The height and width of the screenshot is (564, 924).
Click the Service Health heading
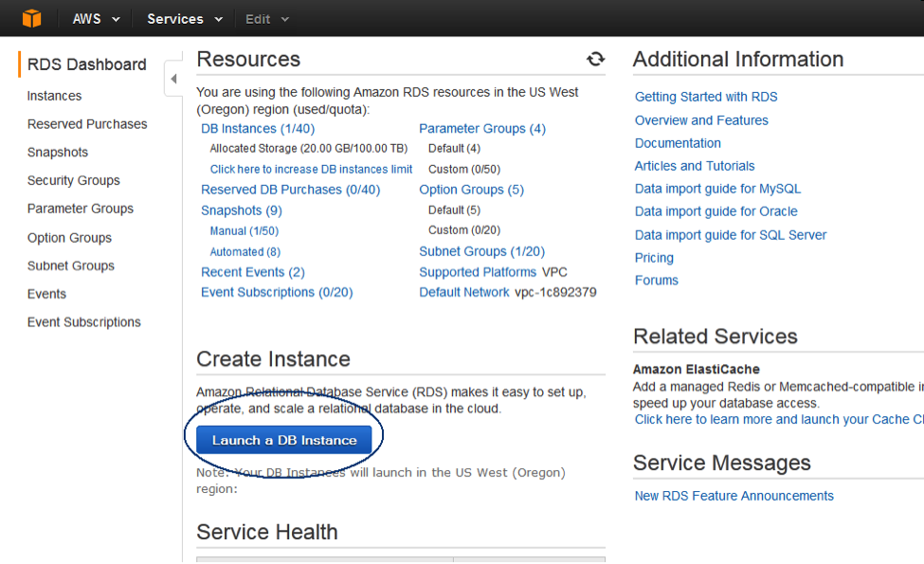coord(267,532)
